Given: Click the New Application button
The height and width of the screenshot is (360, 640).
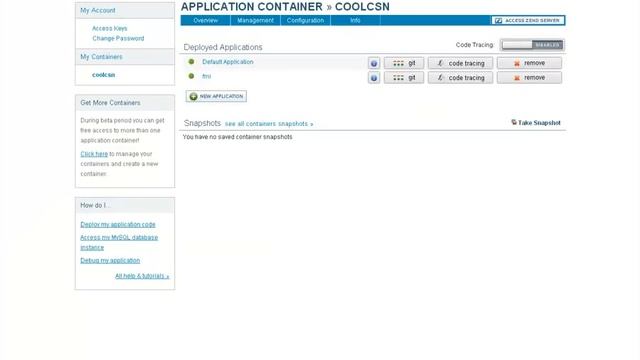Looking at the screenshot, I should coord(216,96).
